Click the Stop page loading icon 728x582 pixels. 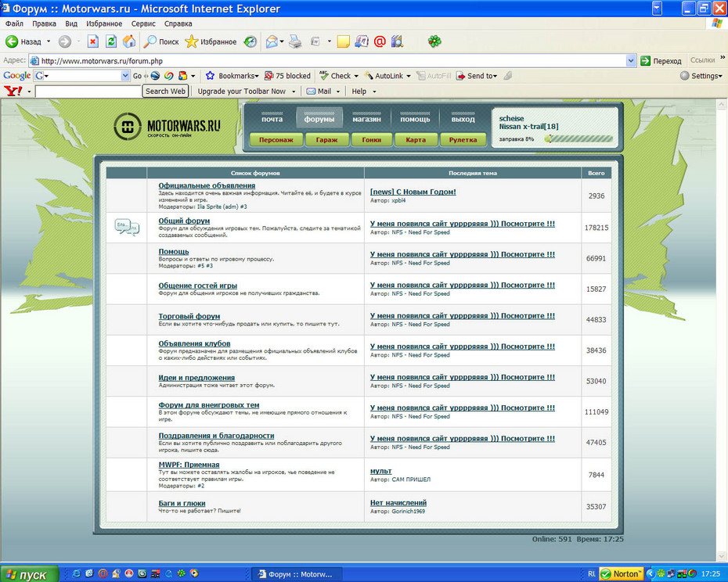click(93, 41)
